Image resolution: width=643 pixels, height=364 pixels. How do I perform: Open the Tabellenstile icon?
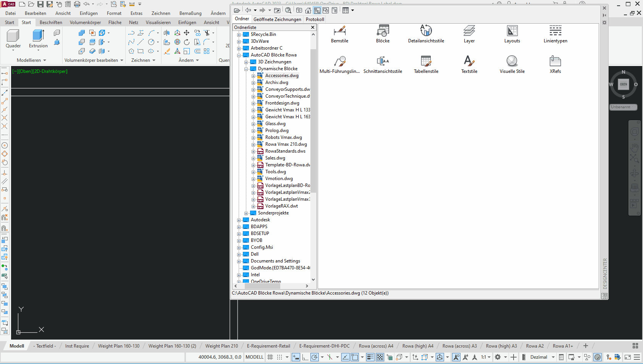coord(426,64)
